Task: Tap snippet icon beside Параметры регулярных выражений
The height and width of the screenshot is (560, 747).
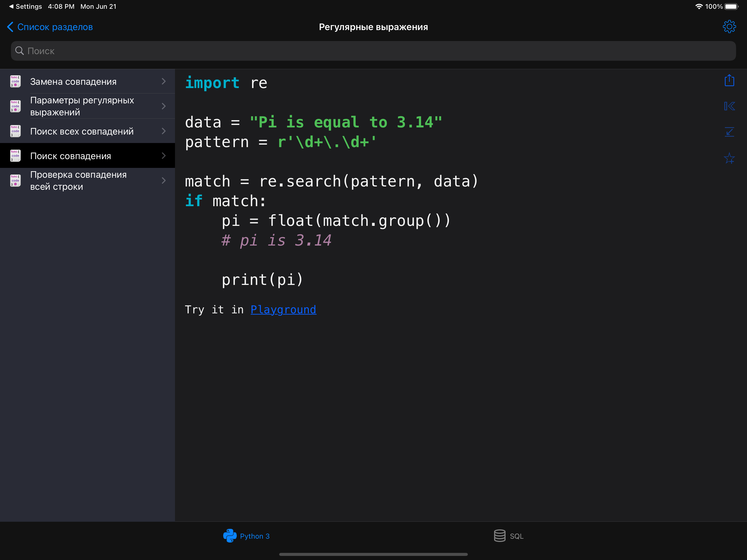Action: point(15,106)
